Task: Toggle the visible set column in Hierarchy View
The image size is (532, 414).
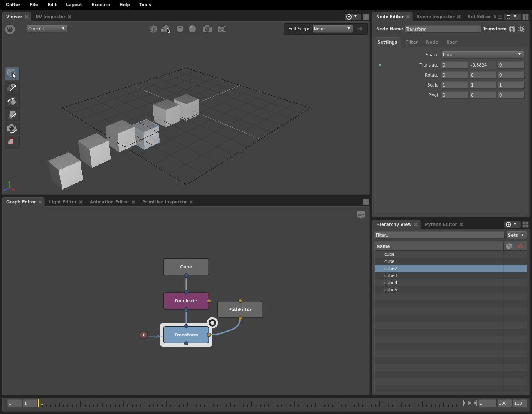Action: (509, 246)
